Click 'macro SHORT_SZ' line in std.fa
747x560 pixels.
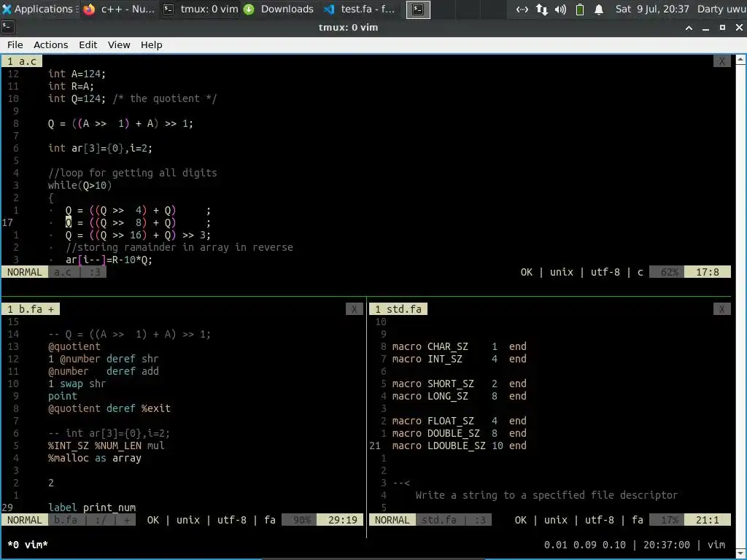point(460,384)
